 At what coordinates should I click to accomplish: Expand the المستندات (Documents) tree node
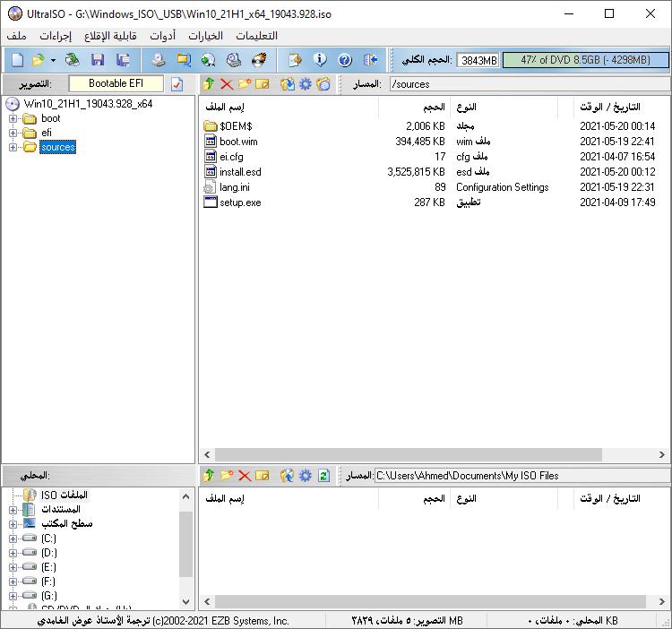click(13, 510)
